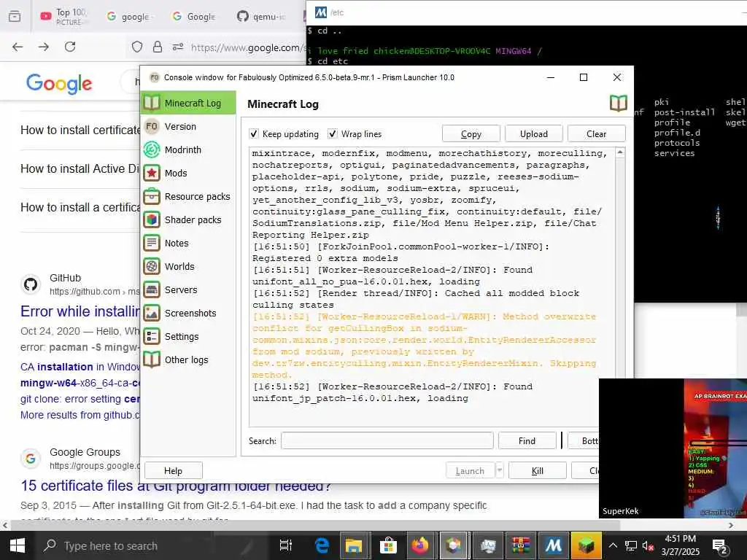Open '15 certificate files' Google Groups result

coord(176,485)
